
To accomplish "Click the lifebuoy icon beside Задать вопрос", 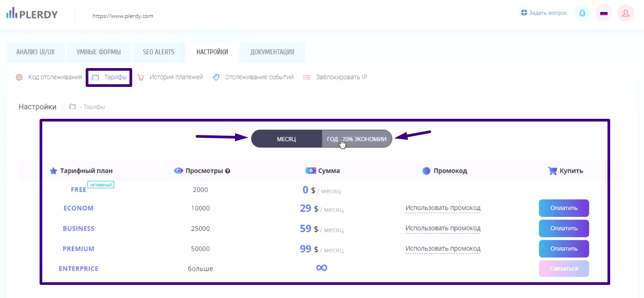I will coord(524,13).
